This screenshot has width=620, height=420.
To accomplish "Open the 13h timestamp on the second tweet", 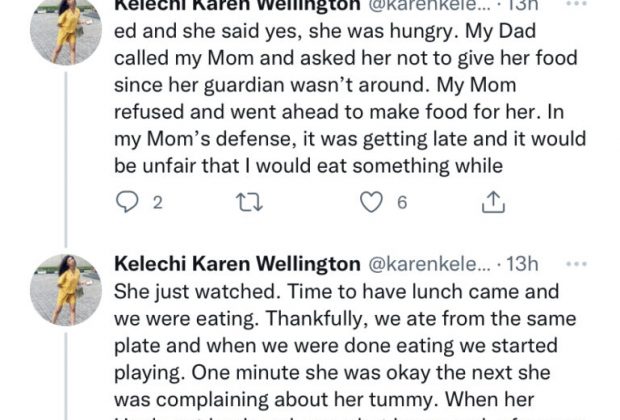I will click(x=522, y=265).
